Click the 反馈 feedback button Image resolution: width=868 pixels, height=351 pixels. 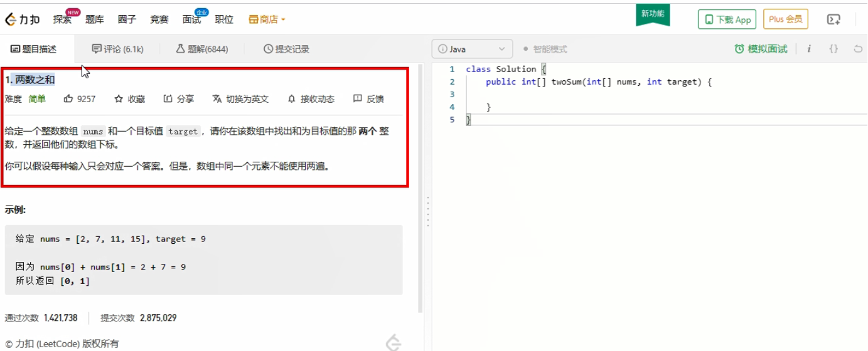[368, 99]
